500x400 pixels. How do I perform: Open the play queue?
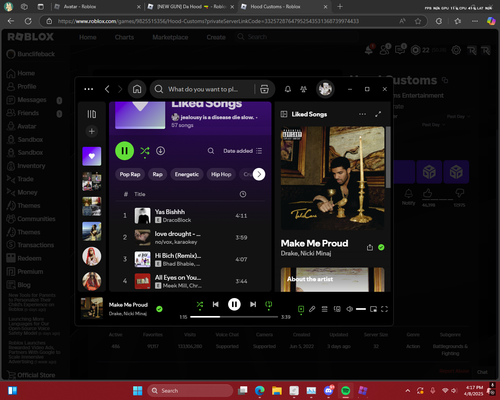pyautogui.click(x=324, y=309)
